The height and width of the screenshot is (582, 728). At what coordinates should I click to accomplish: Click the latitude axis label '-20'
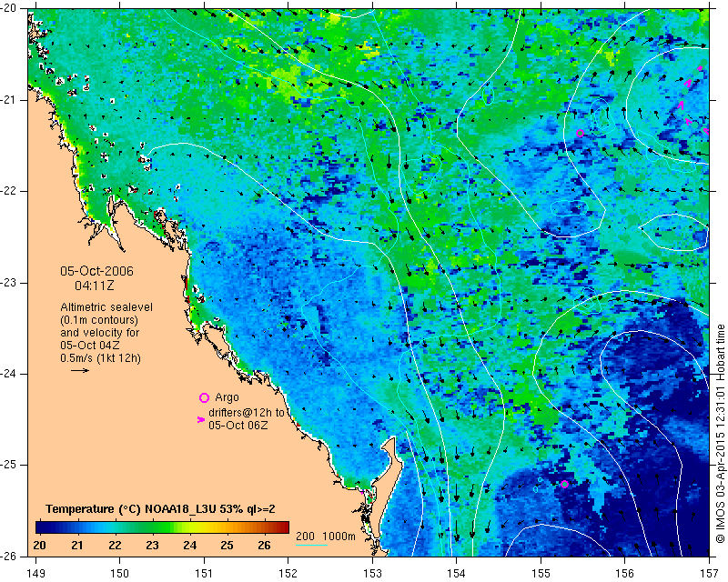pyautogui.click(x=8, y=8)
